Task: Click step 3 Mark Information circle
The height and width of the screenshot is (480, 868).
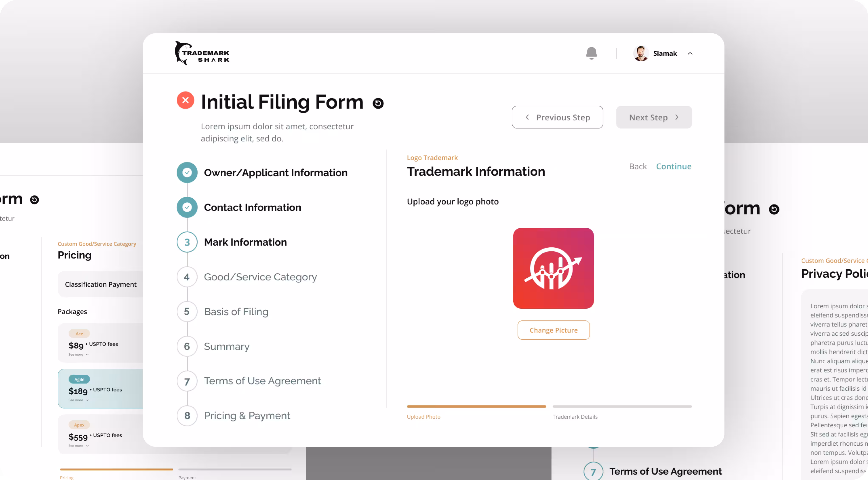Action: [187, 242]
